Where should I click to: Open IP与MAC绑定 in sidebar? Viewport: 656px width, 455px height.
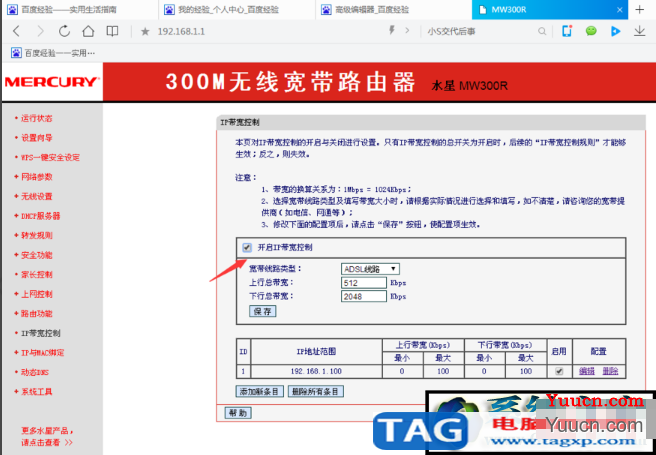[x=43, y=353]
